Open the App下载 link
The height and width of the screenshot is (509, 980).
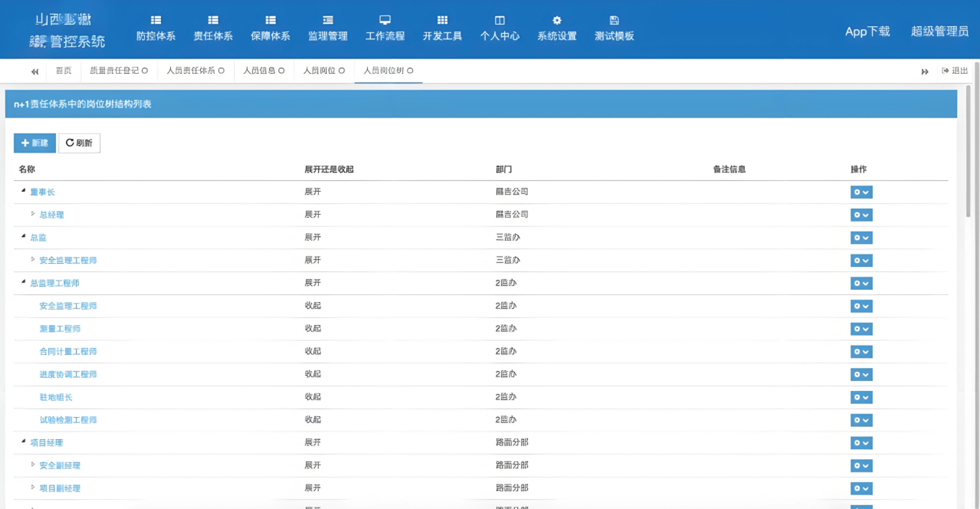867,31
